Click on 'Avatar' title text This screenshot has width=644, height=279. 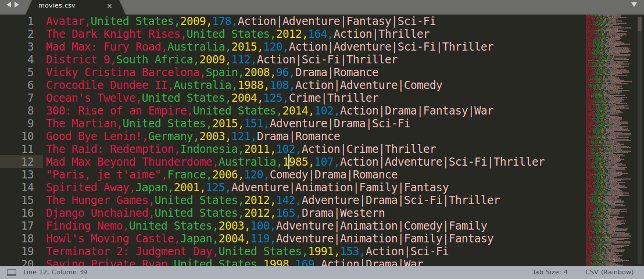point(65,22)
